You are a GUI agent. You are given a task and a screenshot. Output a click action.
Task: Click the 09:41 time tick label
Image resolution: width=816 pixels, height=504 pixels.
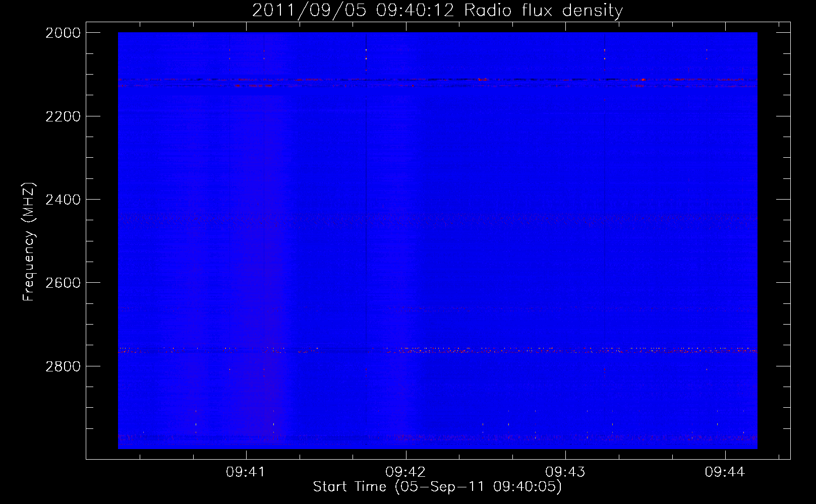click(x=246, y=472)
